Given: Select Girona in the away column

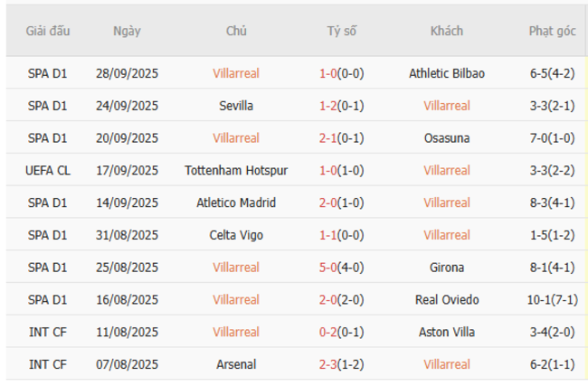Looking at the screenshot, I should [447, 268].
